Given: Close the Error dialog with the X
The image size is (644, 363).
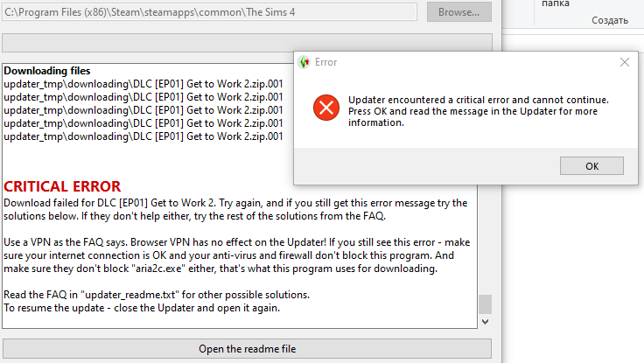Looking at the screenshot, I should [624, 62].
